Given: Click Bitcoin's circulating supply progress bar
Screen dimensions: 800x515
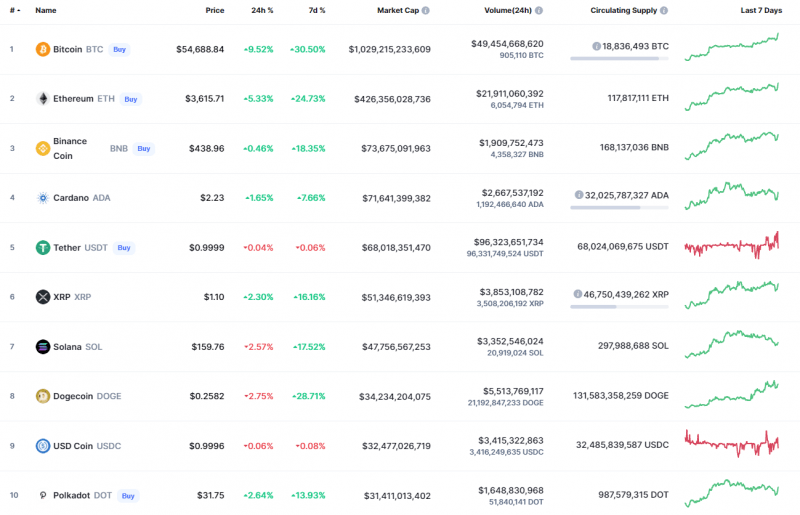Looking at the screenshot, I should 619,58.
